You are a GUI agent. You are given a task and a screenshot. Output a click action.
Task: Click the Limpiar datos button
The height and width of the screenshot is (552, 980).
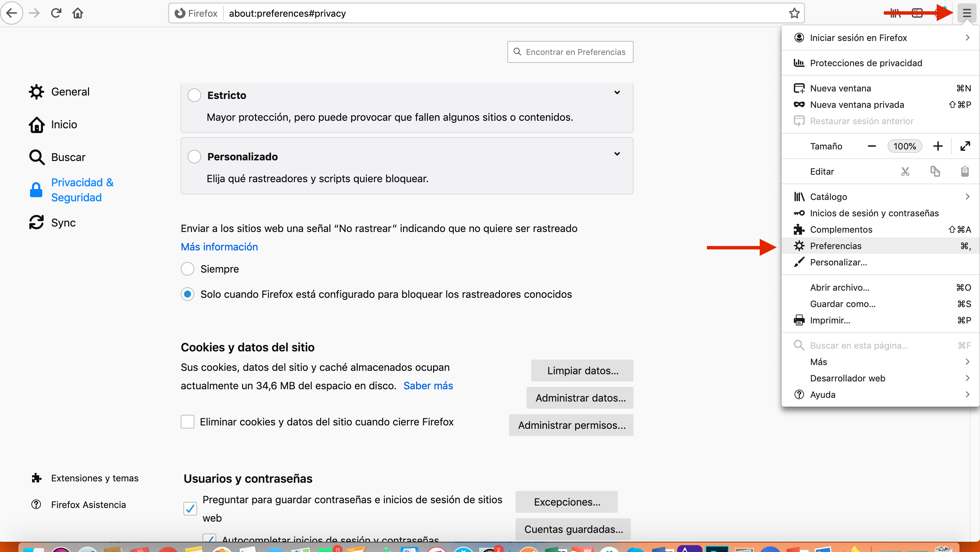[582, 370]
